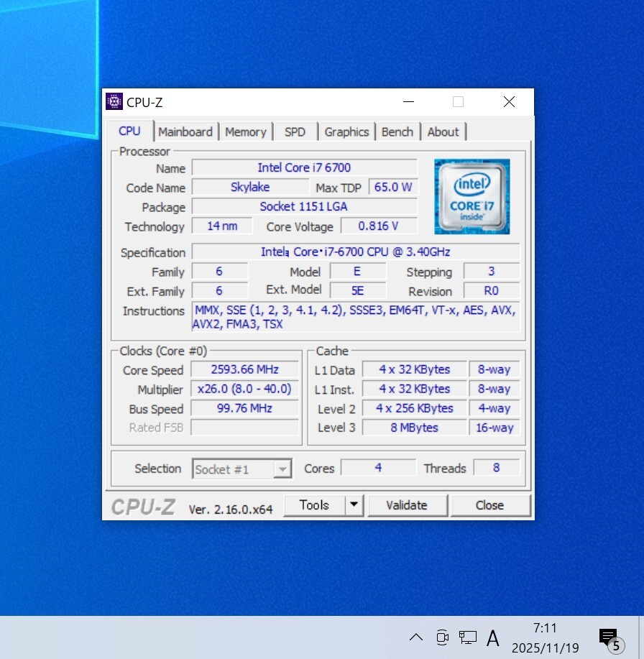Image resolution: width=644 pixels, height=659 pixels.
Task: Switch to the Mainboard tab
Action: 185,132
